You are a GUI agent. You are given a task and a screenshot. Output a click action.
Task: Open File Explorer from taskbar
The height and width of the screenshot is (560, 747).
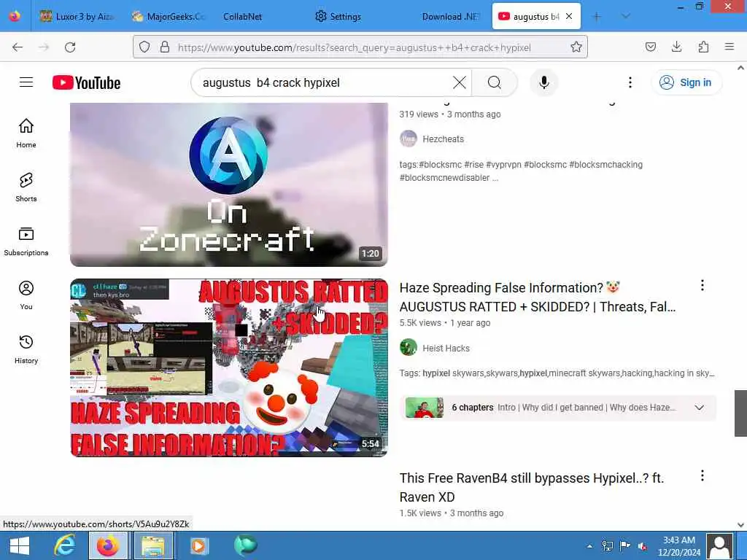click(153, 545)
